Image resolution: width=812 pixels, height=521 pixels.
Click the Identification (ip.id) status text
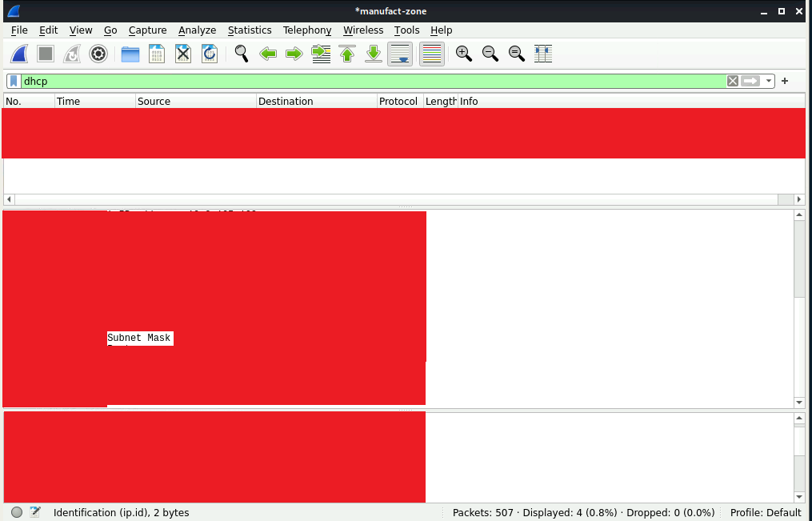click(x=121, y=513)
